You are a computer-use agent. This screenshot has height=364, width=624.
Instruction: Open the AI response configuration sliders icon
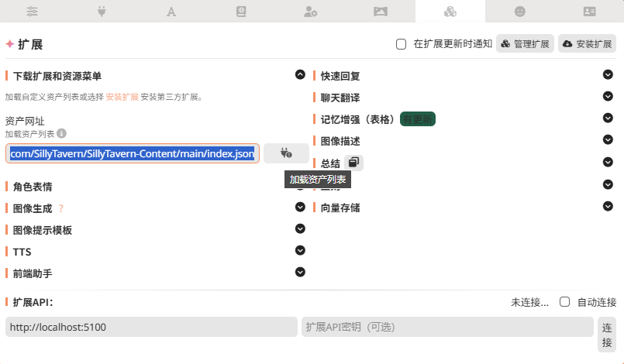tap(32, 12)
